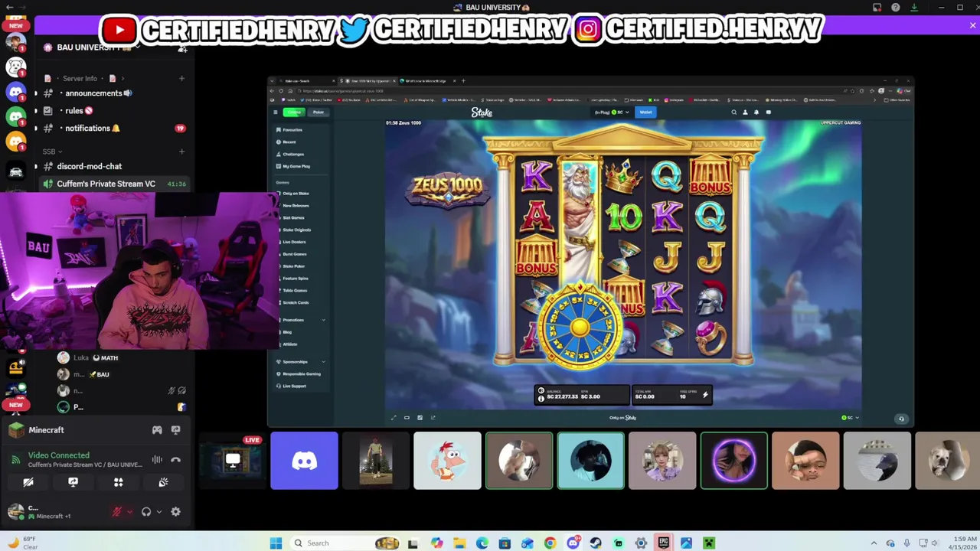This screenshot has width=980, height=551.
Task: Open the soundboard button
Action: click(x=163, y=482)
